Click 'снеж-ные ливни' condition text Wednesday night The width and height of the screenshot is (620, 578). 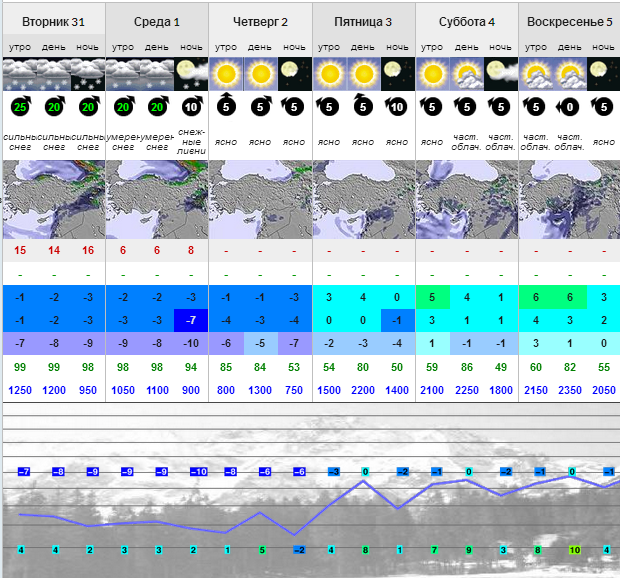(x=191, y=142)
